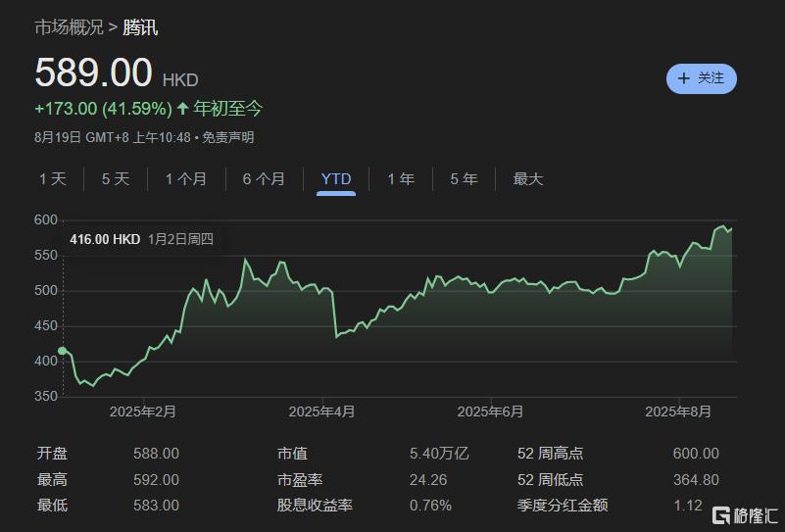785x532 pixels.
Task: Select the YTD range tab
Action: point(336,178)
